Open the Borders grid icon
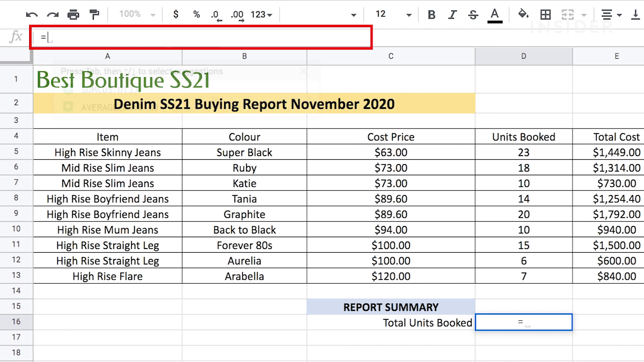The image size is (644, 362). tap(545, 14)
